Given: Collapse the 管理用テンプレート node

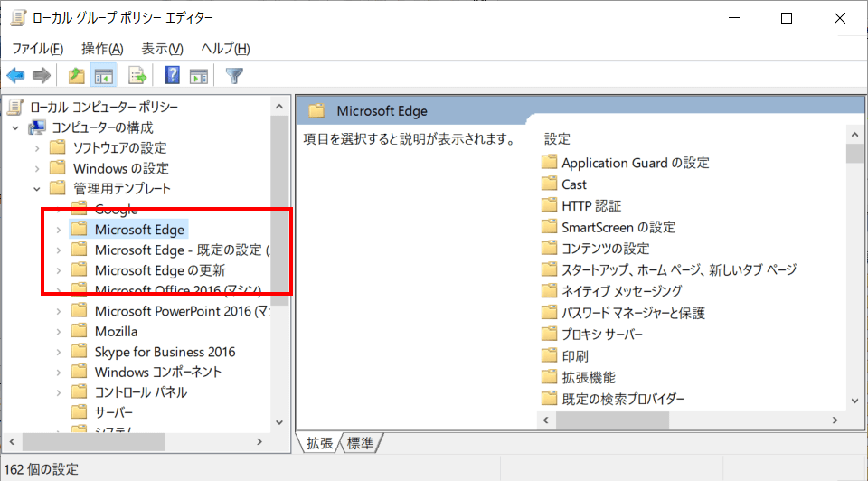Looking at the screenshot, I should [x=37, y=189].
